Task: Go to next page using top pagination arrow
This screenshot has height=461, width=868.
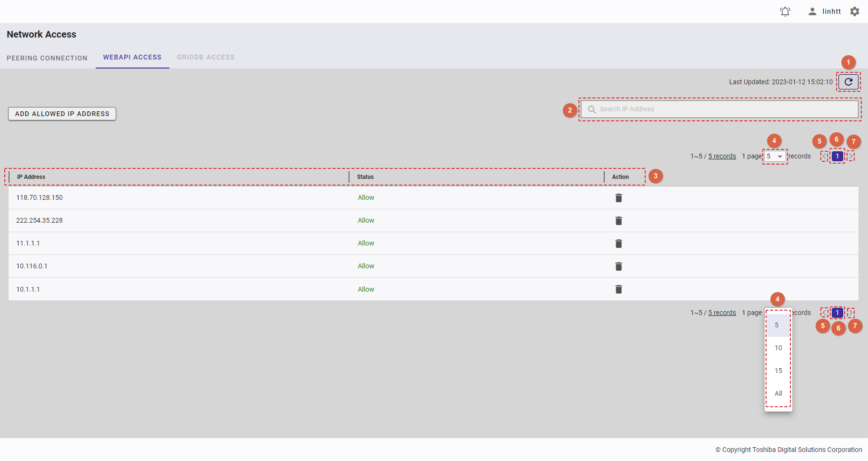Action: point(851,157)
